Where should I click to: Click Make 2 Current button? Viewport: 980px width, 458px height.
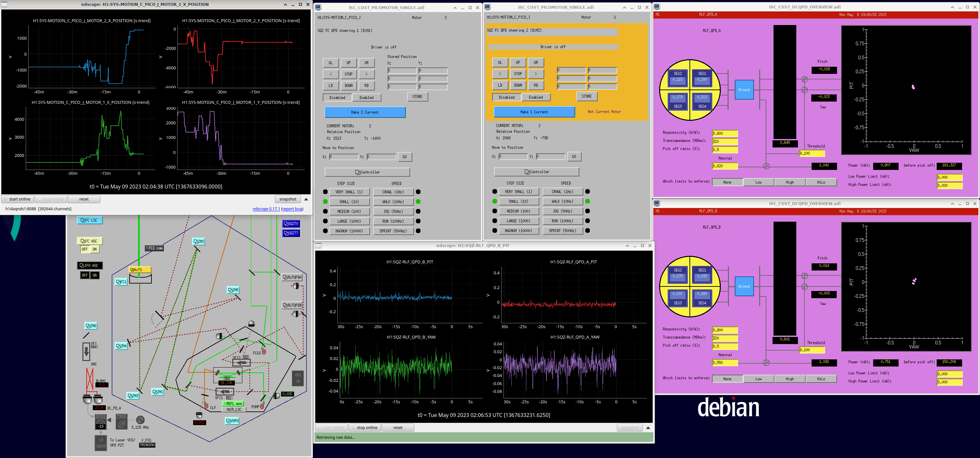click(365, 113)
